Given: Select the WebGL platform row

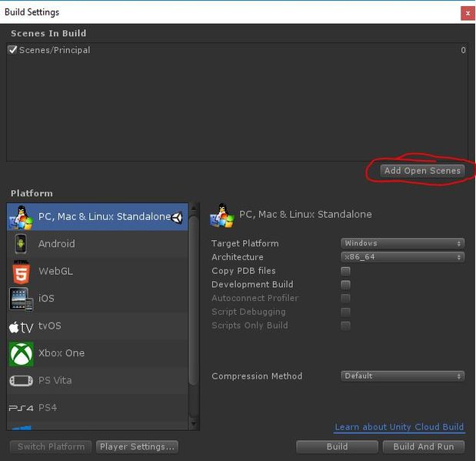Looking at the screenshot, I should [x=98, y=272].
